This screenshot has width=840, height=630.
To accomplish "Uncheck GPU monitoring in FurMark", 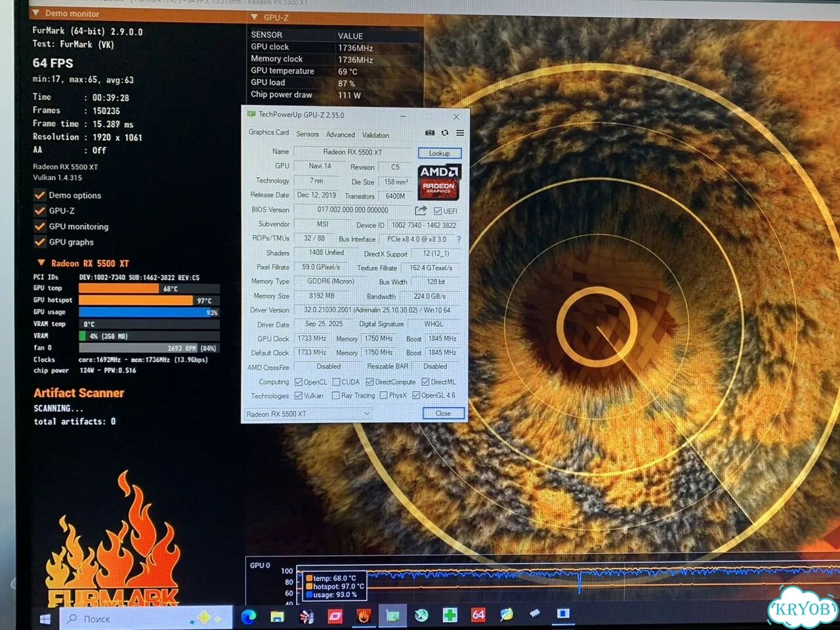I will coord(40,226).
